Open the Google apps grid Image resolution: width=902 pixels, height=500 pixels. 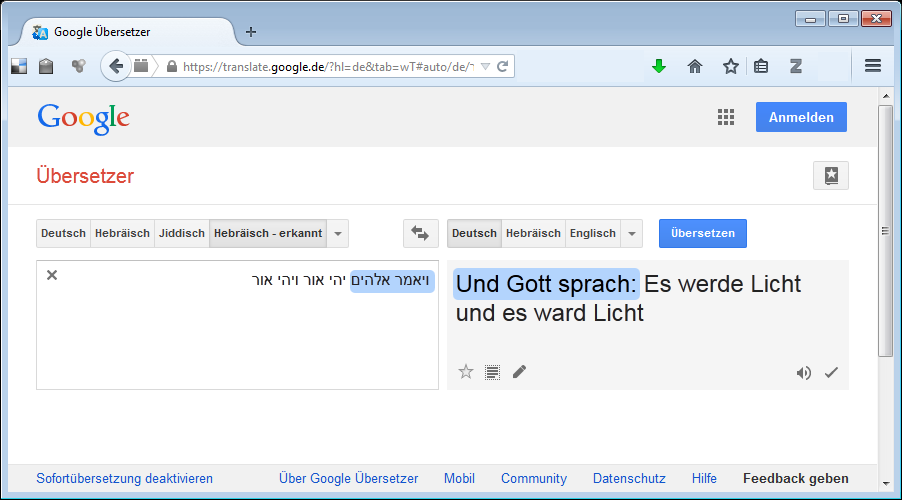[726, 117]
